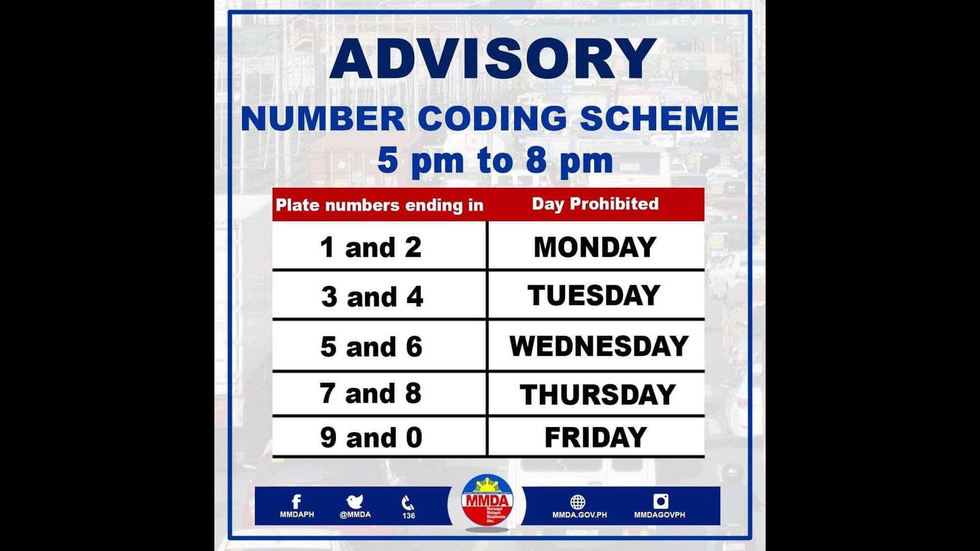The width and height of the screenshot is (980, 551).
Task: Click the Tuesday prohibition entry
Action: 489,296
